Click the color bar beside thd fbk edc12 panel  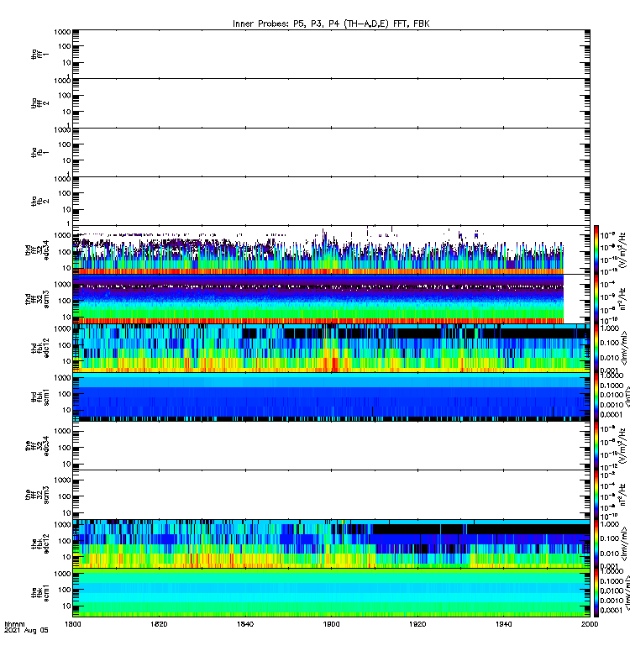596,348
